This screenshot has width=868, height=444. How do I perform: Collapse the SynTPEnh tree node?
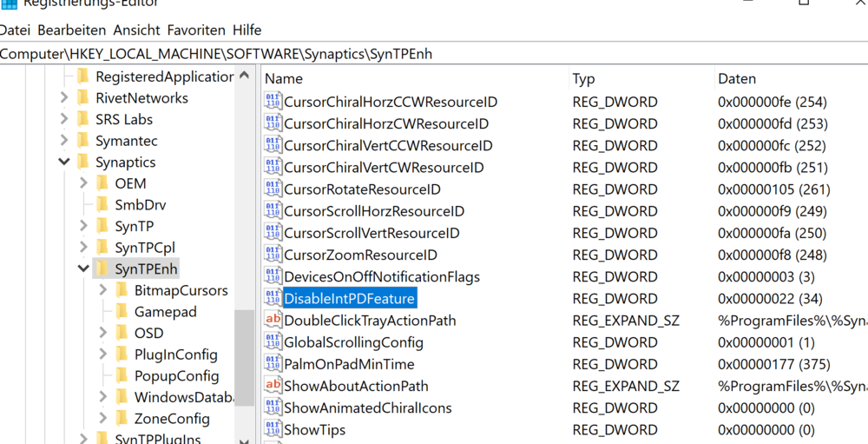(83, 269)
